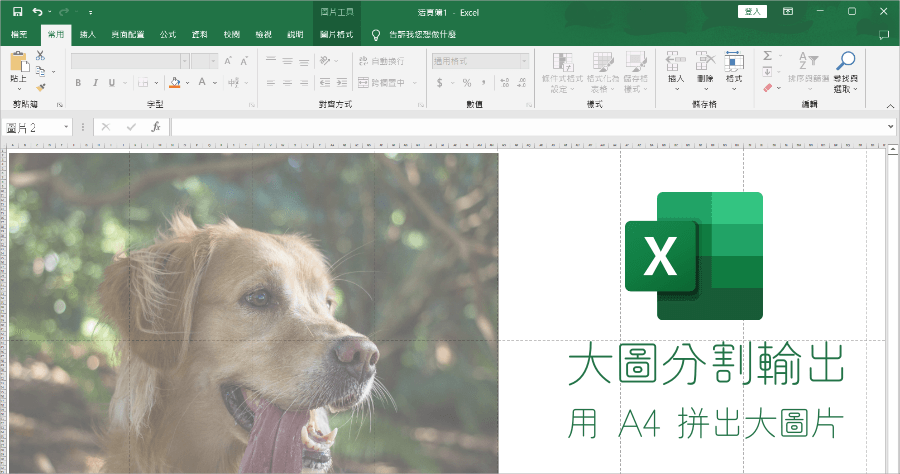Increase decimal places
Viewport: 900px width, 474px height.
(x=505, y=83)
